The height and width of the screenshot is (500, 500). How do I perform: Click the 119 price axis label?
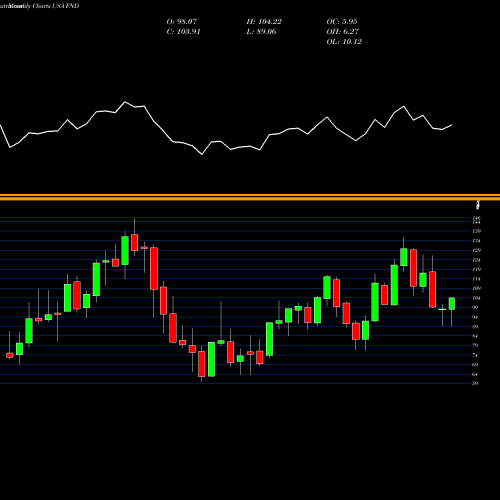(477, 269)
